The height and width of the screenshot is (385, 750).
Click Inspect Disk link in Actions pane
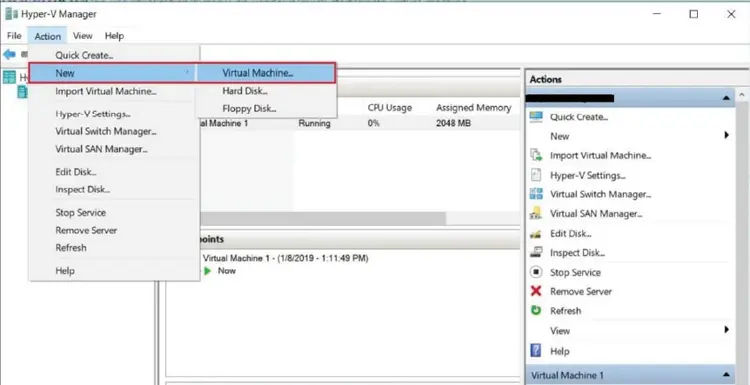(x=577, y=253)
